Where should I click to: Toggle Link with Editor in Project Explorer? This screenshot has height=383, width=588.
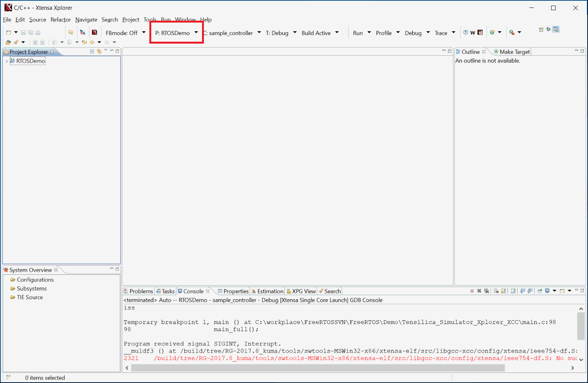point(99,51)
